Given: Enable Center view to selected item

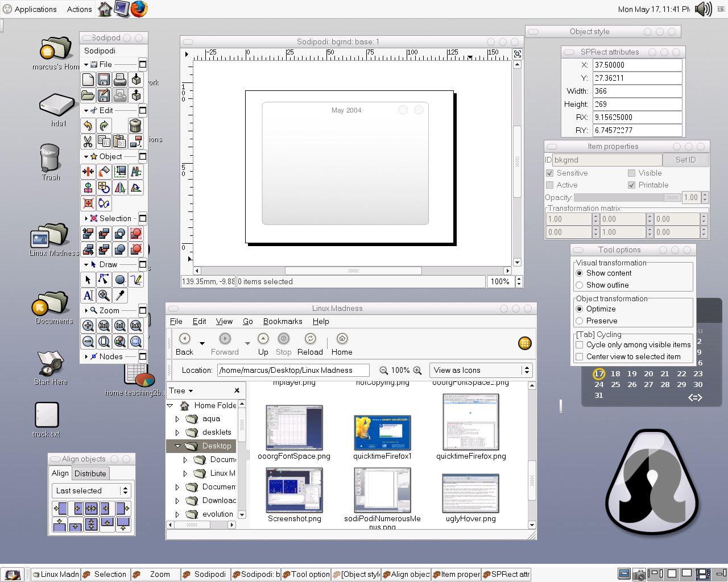Looking at the screenshot, I should (x=580, y=357).
